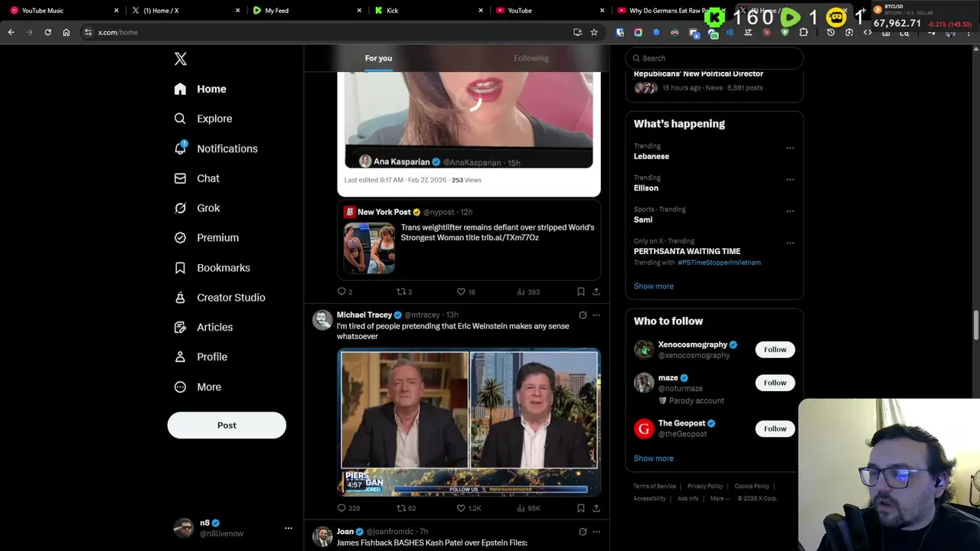Image resolution: width=980 pixels, height=551 pixels.
Task: Open the More menu in sidebar
Action: point(198,387)
